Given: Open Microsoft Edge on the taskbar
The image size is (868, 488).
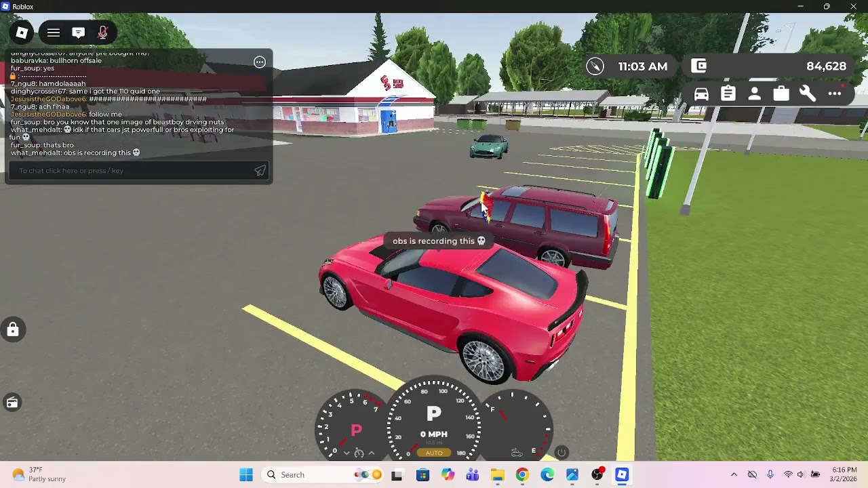Looking at the screenshot, I should point(547,475).
